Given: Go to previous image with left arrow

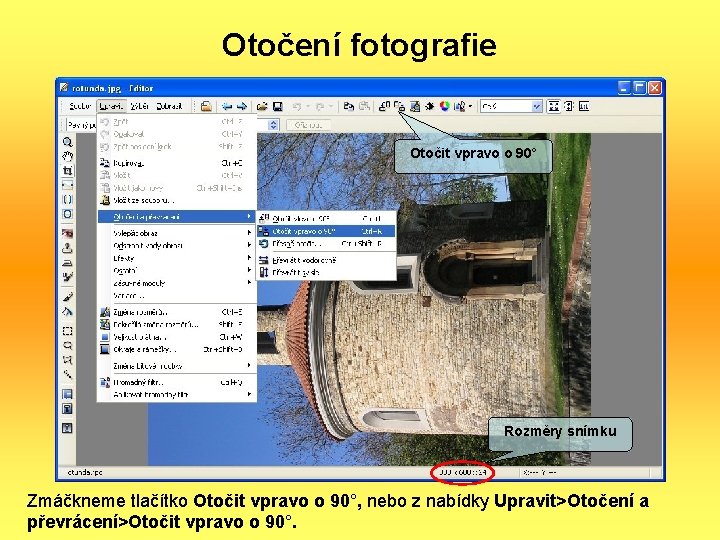Looking at the screenshot, I should click(x=227, y=107).
